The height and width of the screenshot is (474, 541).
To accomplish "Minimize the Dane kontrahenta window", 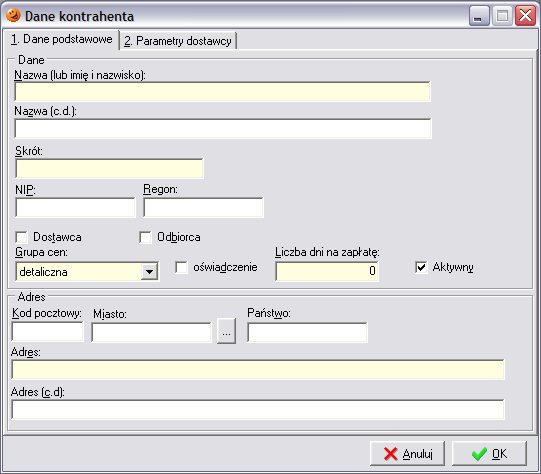I will [479, 16].
